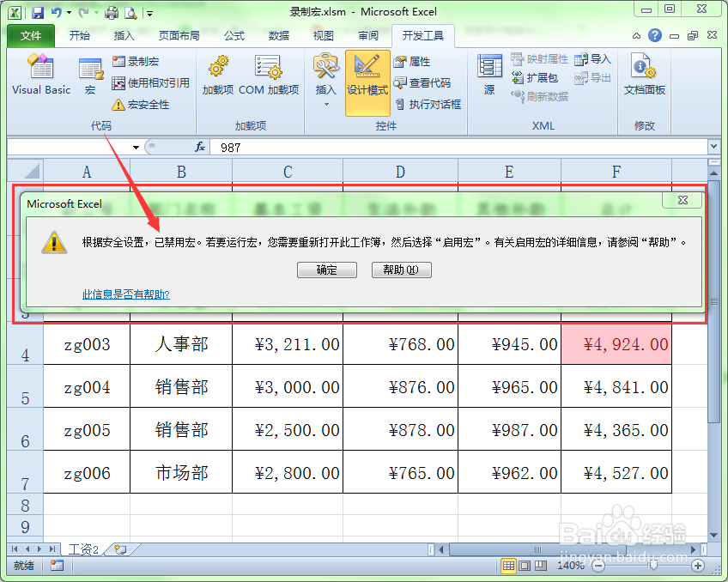Select the red cell ¥4,924.00
Viewport: 728px width, 582px height.
pos(616,344)
